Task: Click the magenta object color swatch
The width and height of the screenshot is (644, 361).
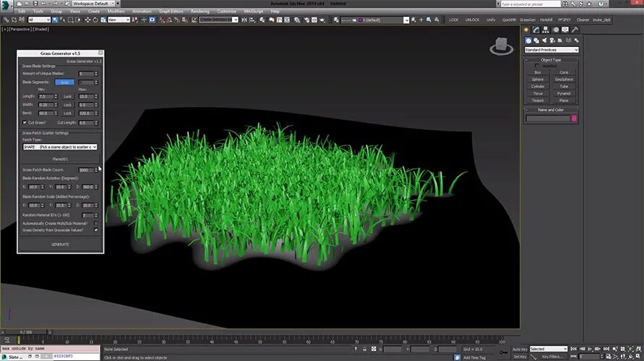Action: click(x=574, y=118)
